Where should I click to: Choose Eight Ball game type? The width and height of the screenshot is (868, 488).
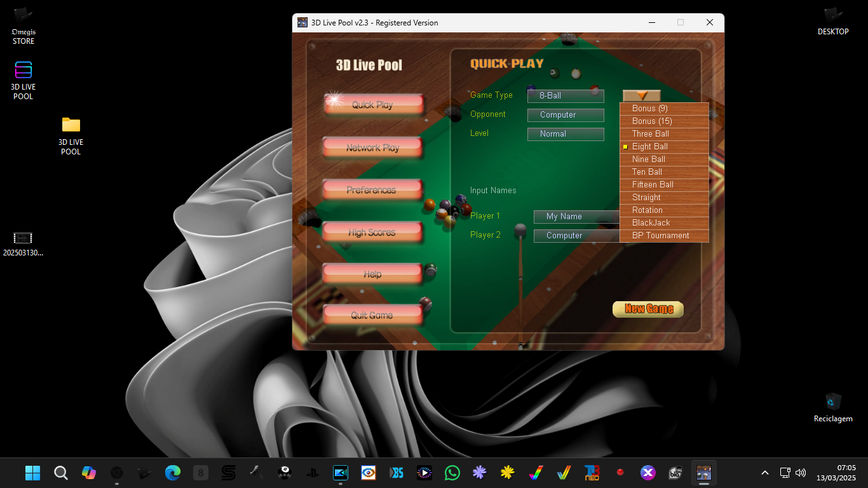(x=664, y=147)
